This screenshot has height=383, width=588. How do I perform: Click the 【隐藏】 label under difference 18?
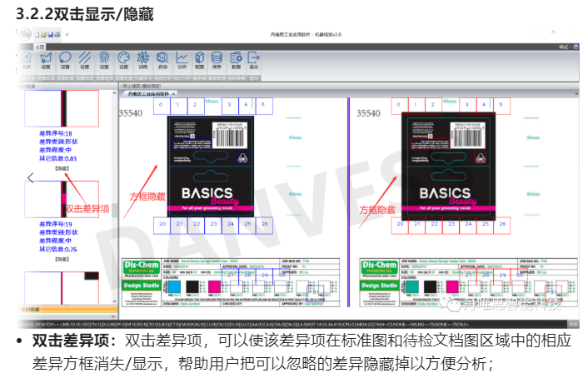click(x=62, y=169)
